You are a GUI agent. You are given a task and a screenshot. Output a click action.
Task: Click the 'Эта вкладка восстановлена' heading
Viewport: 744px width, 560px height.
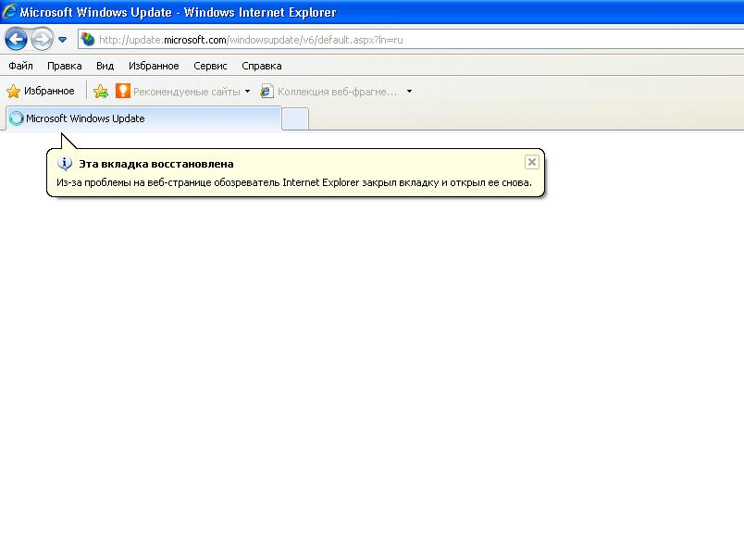[156, 164]
